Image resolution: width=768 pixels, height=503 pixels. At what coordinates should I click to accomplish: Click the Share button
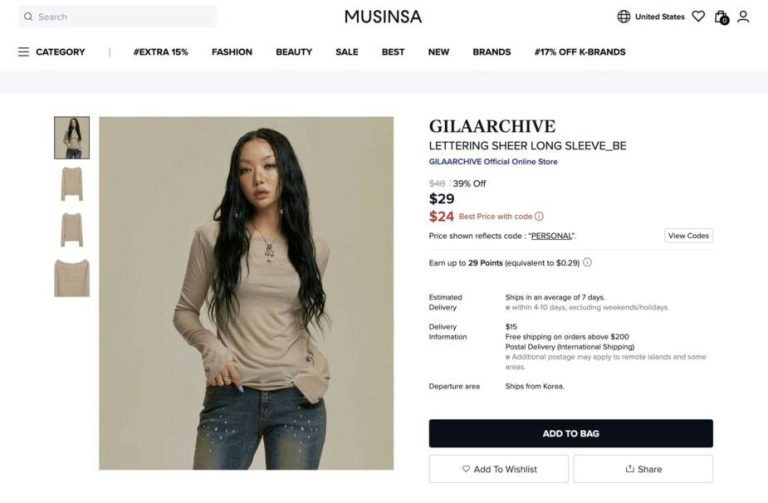643,469
